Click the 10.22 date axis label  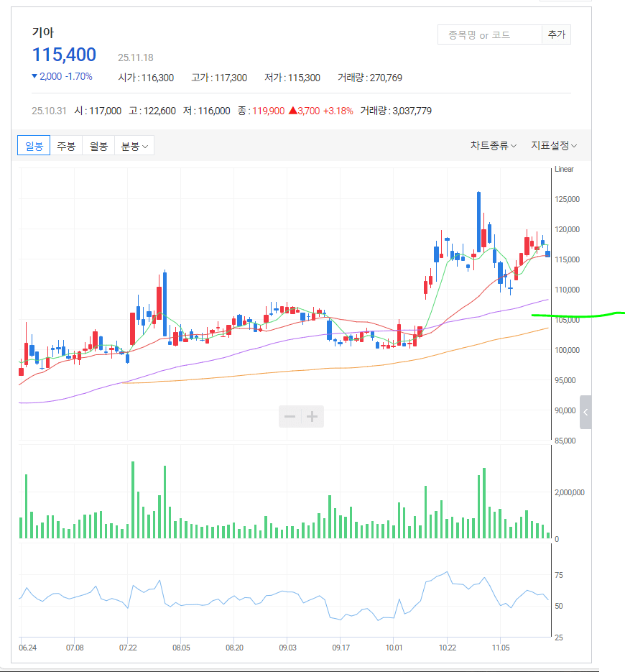[448, 648]
